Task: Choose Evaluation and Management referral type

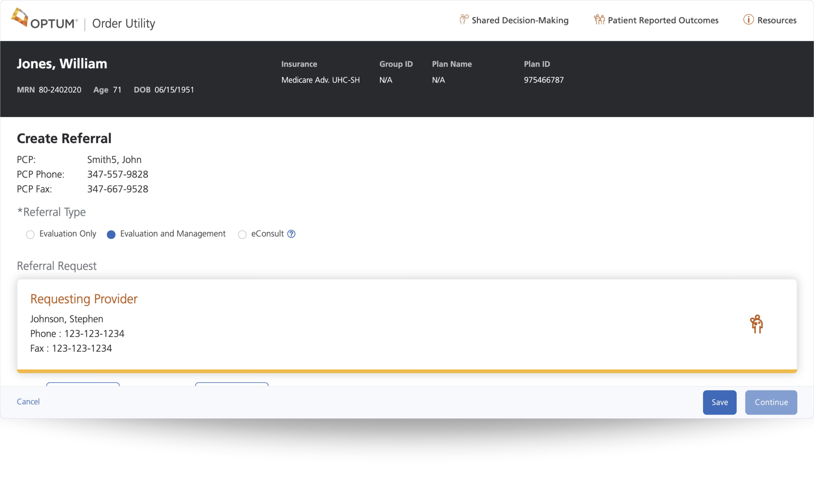Action: (x=111, y=235)
